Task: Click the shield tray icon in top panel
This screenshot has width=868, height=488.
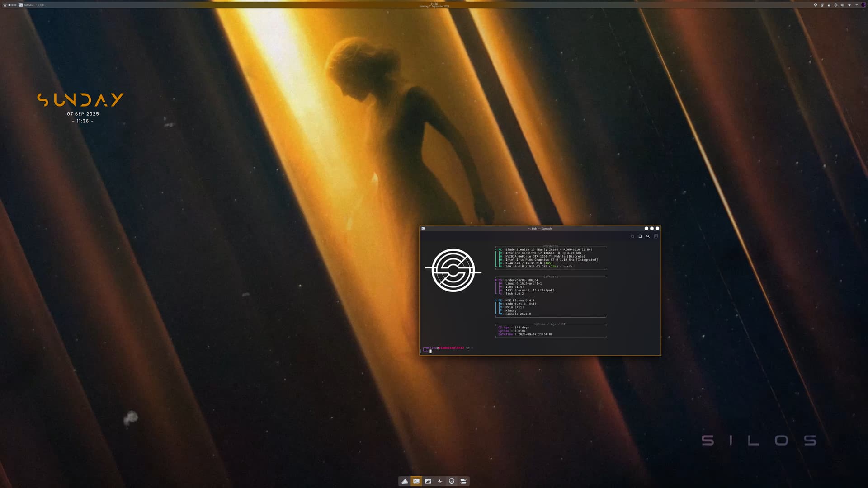Action: point(816,5)
